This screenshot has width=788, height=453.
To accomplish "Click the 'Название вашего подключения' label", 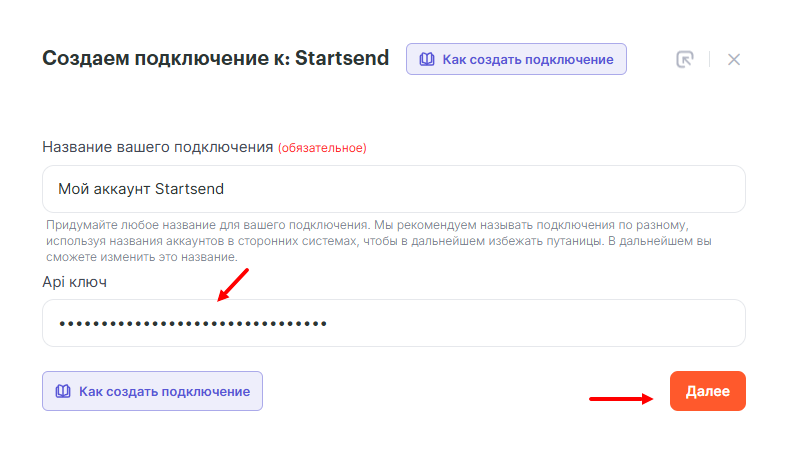I will point(158,147).
